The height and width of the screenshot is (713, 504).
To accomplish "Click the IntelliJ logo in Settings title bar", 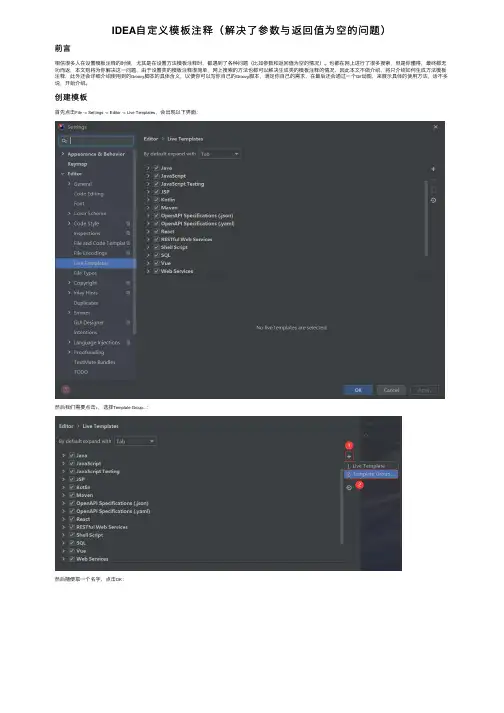I will 62,127.
